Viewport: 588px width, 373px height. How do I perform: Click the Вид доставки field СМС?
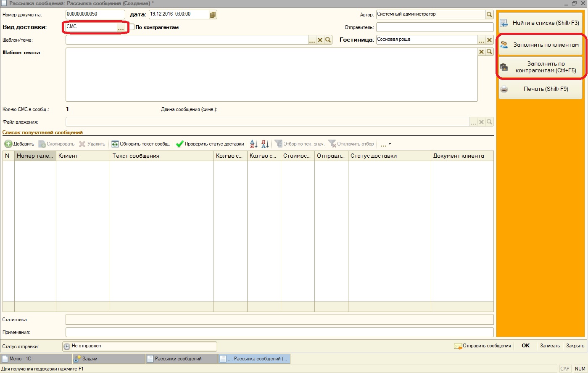coord(92,27)
